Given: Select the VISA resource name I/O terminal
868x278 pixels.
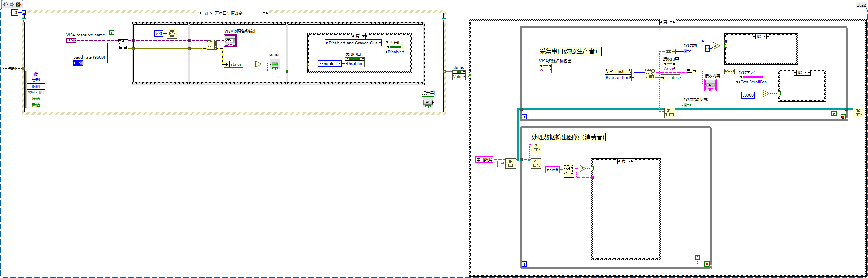Looking at the screenshot, I should (71, 40).
